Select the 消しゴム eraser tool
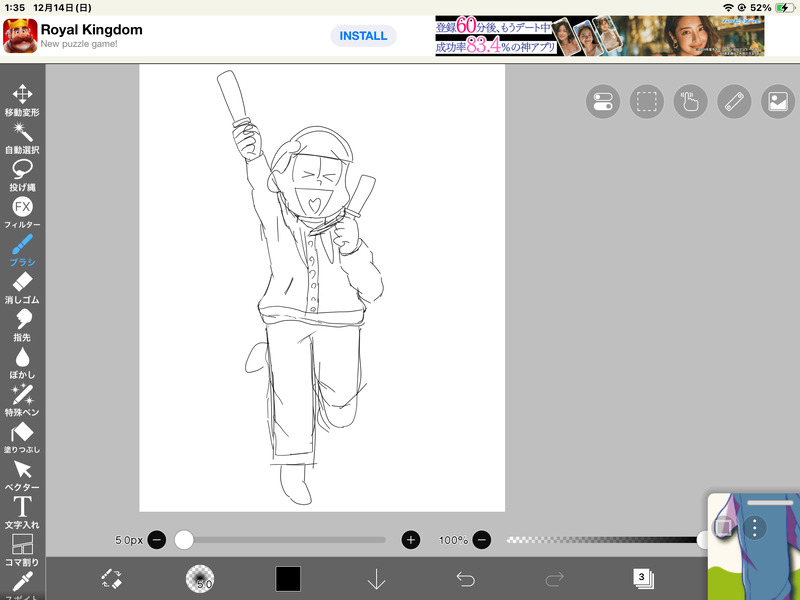 point(22,288)
